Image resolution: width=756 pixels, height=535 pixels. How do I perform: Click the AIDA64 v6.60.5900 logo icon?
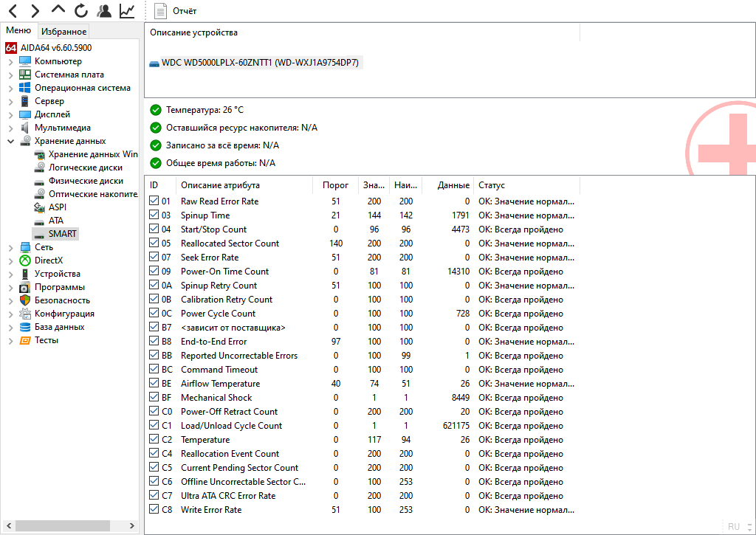(11, 48)
